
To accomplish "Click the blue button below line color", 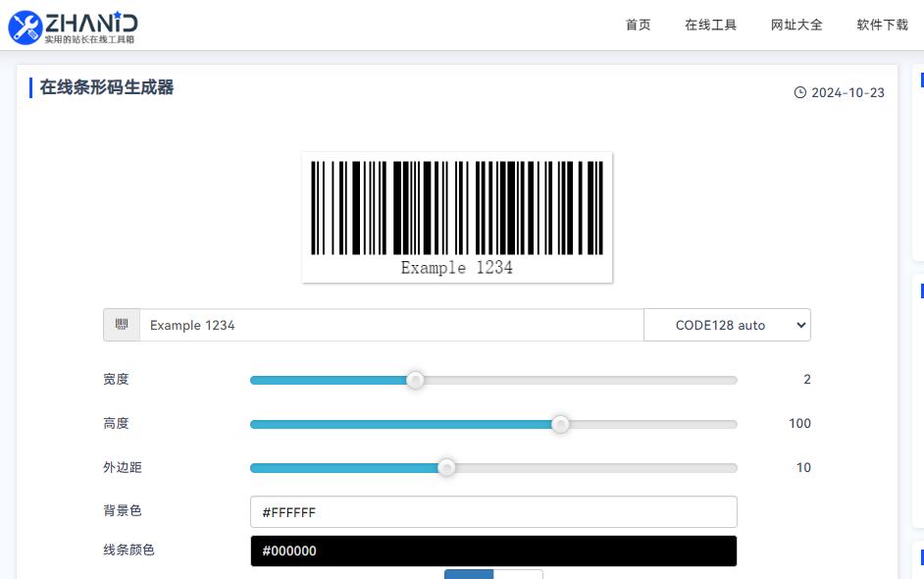I will 469,574.
